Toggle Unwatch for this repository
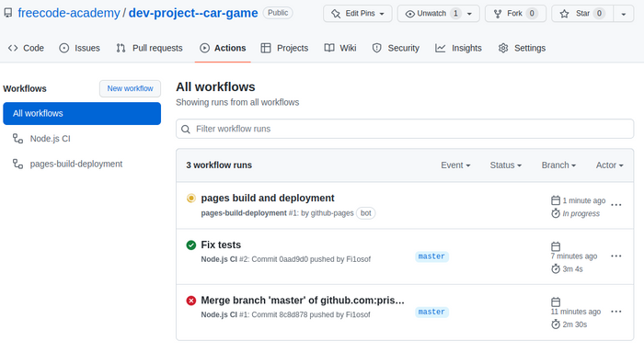Image resolution: width=644 pixels, height=364 pixels. [x=438, y=14]
